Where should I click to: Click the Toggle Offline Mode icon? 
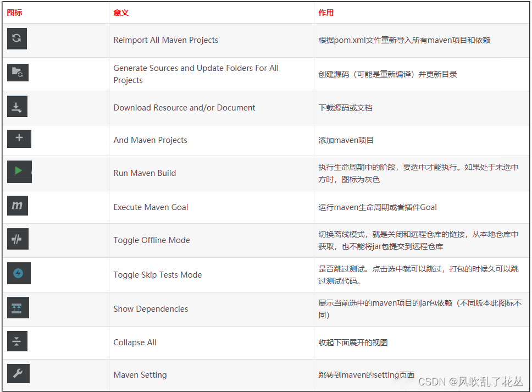tap(18, 239)
